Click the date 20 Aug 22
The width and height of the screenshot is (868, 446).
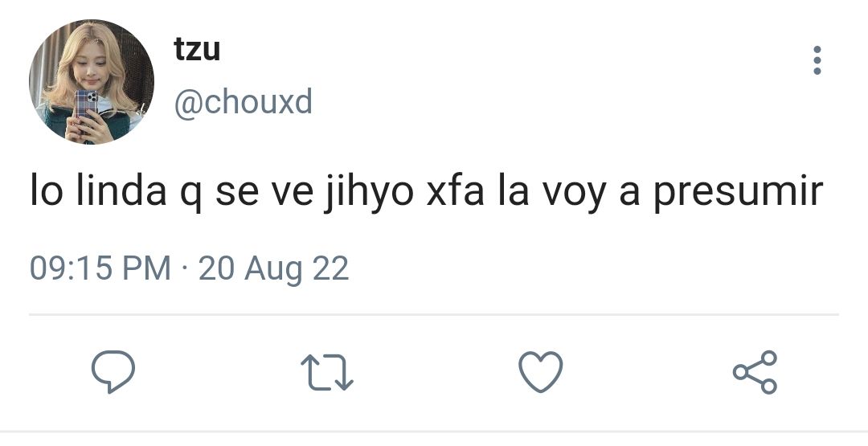pos(273,269)
